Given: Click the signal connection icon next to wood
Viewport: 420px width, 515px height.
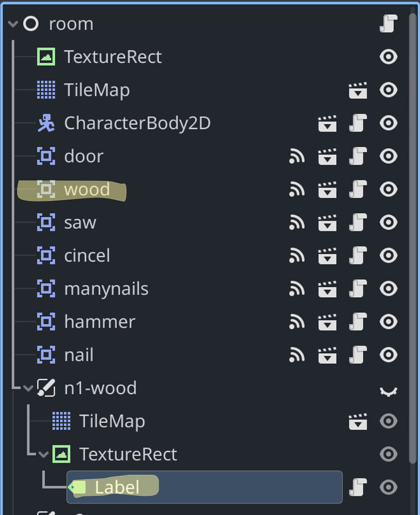Looking at the screenshot, I should click(297, 190).
